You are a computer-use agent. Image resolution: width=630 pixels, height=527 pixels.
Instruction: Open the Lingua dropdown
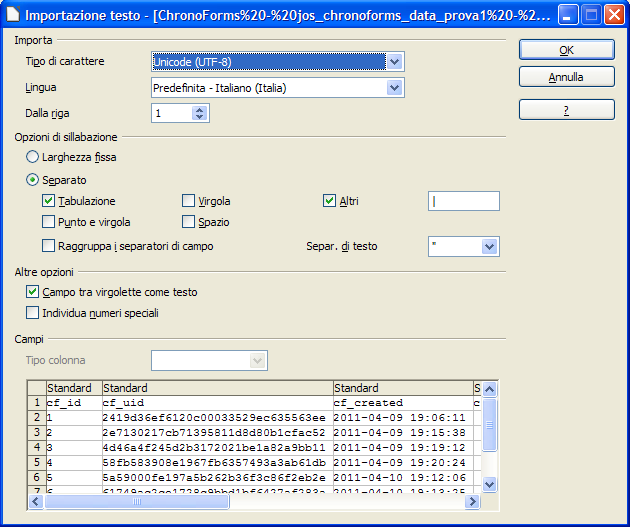click(x=395, y=88)
